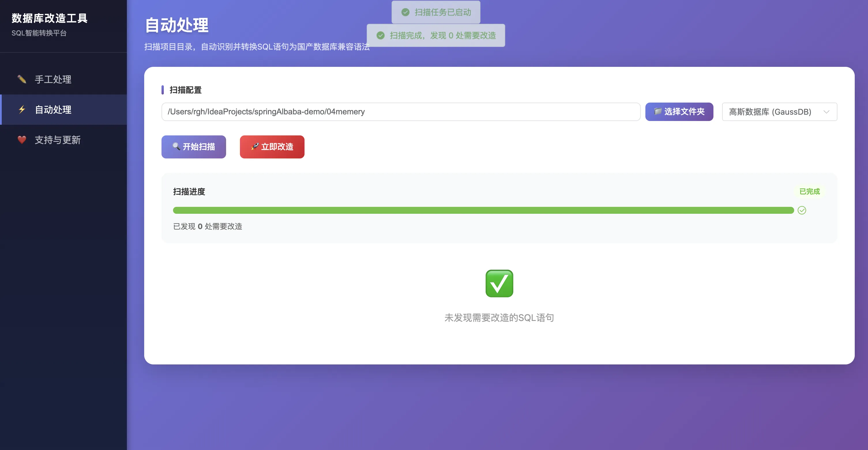Click the 开始扫描 button
The width and height of the screenshot is (868, 450).
tap(194, 147)
